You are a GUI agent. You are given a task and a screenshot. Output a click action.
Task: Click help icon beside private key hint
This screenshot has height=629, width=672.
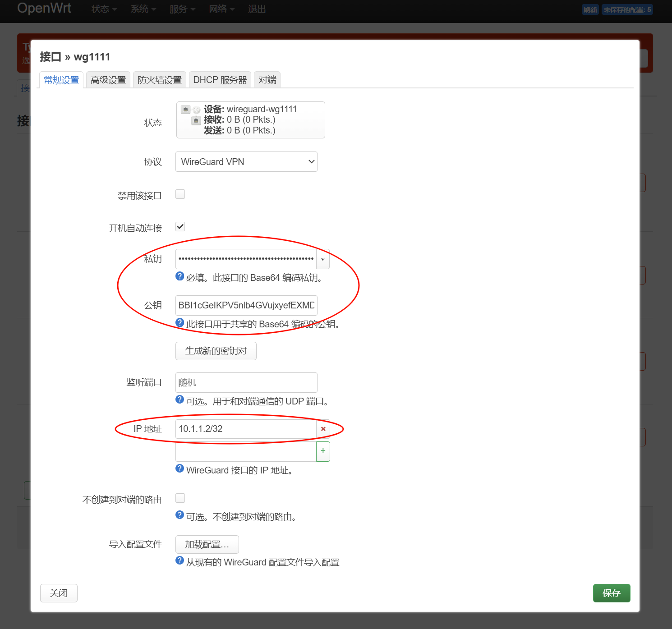pos(180,276)
